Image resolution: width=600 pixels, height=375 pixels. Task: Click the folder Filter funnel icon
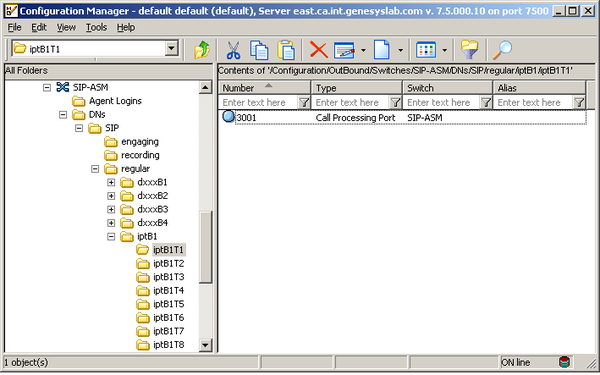click(x=469, y=50)
